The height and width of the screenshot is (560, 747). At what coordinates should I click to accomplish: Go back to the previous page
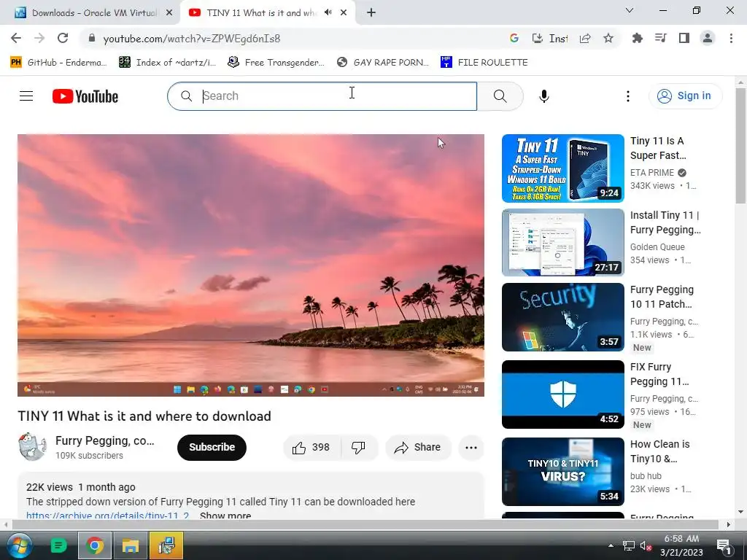[16, 39]
